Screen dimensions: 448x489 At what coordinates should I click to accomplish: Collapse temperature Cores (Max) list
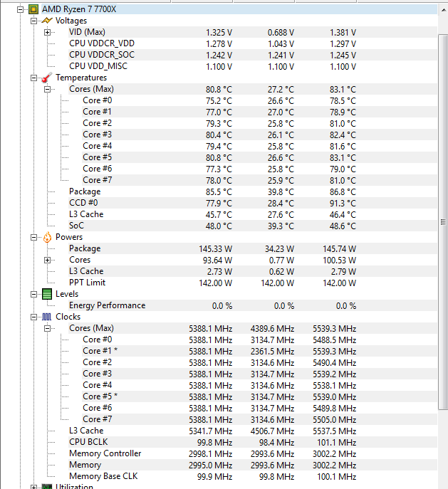tap(47, 89)
